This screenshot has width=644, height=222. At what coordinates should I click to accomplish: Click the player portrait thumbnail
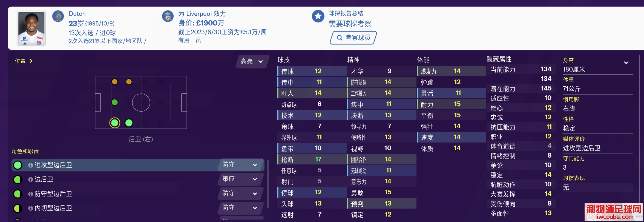click(31, 28)
